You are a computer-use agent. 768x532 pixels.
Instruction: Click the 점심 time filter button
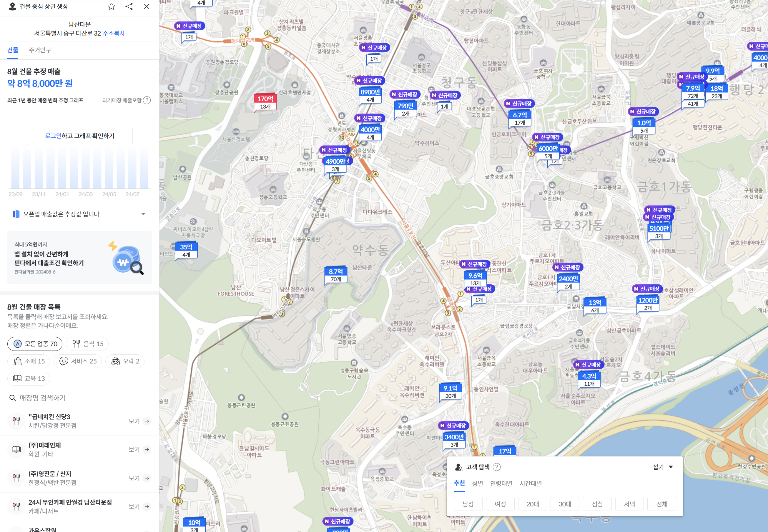(x=597, y=504)
